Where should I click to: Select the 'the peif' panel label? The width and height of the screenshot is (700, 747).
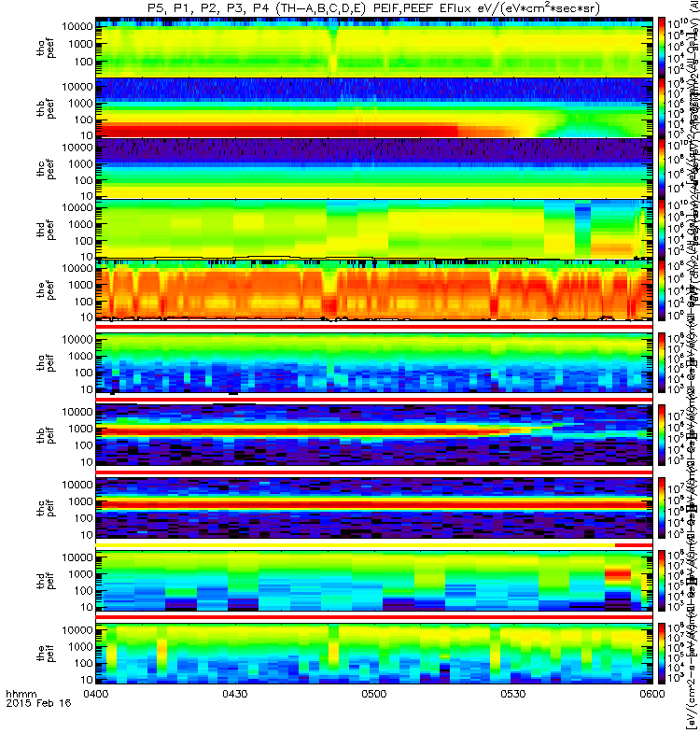click(46, 653)
